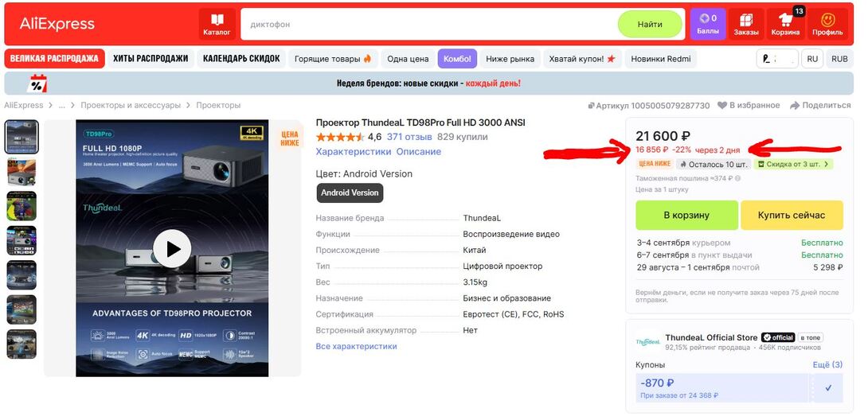
Task: Open Корзина cart icon
Action: click(785, 25)
